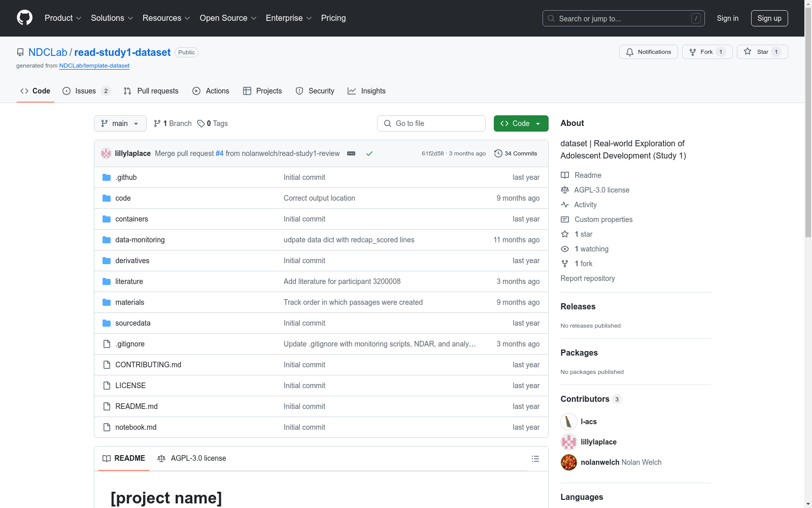Open the .github folder
Viewport: 812px width, 508px height.
pos(126,177)
